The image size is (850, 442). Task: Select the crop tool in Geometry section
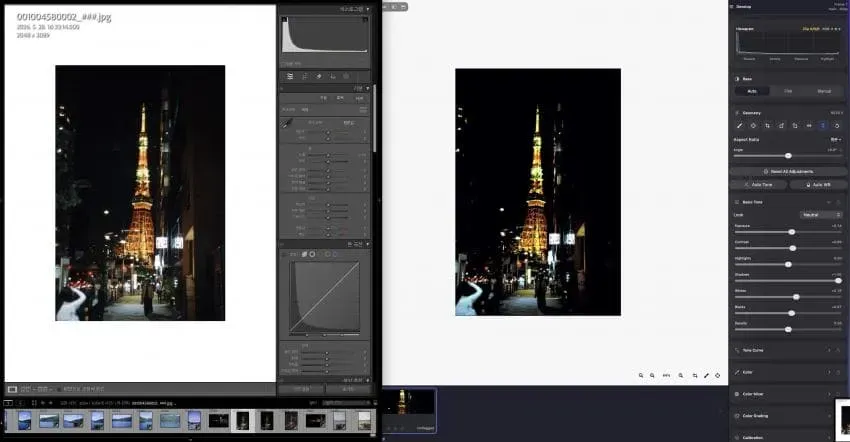[x=767, y=126]
